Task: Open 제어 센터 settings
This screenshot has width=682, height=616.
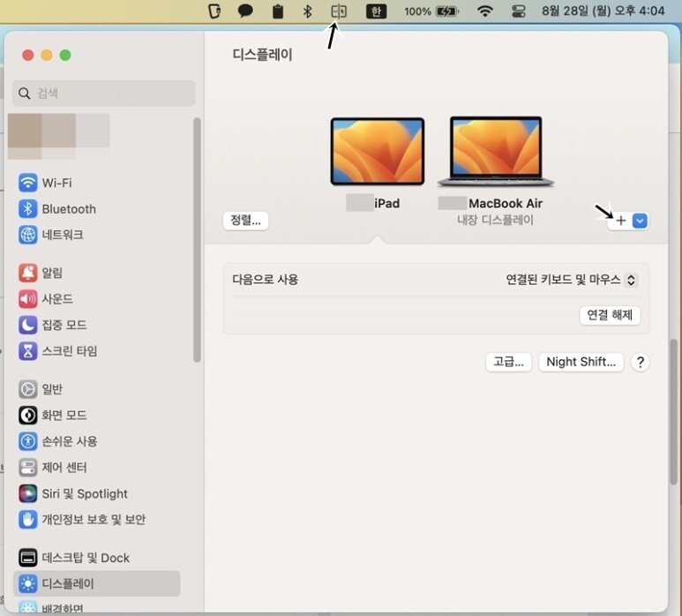Action: coord(53,467)
